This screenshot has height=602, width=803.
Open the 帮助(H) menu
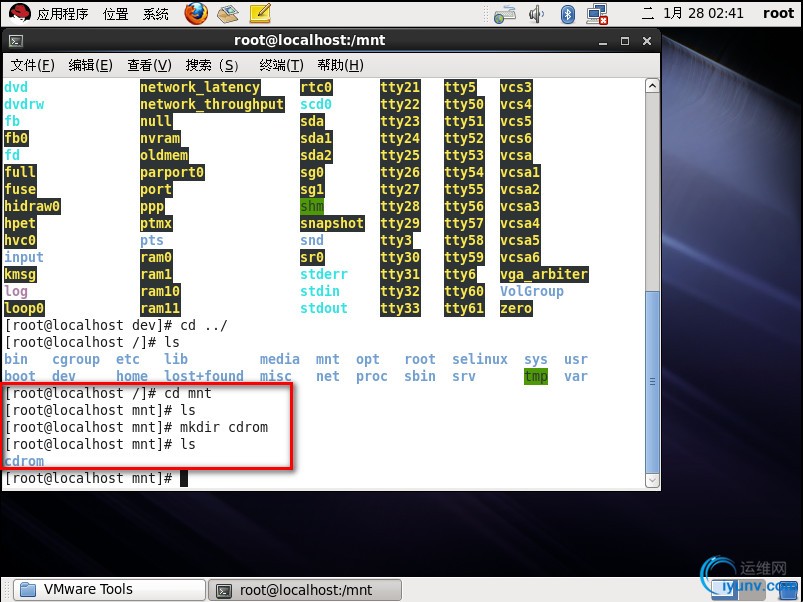[341, 65]
